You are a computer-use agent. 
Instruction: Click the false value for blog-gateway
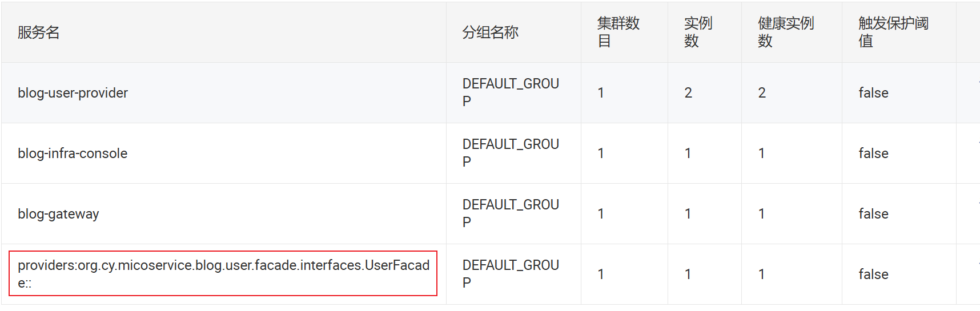coord(873,214)
